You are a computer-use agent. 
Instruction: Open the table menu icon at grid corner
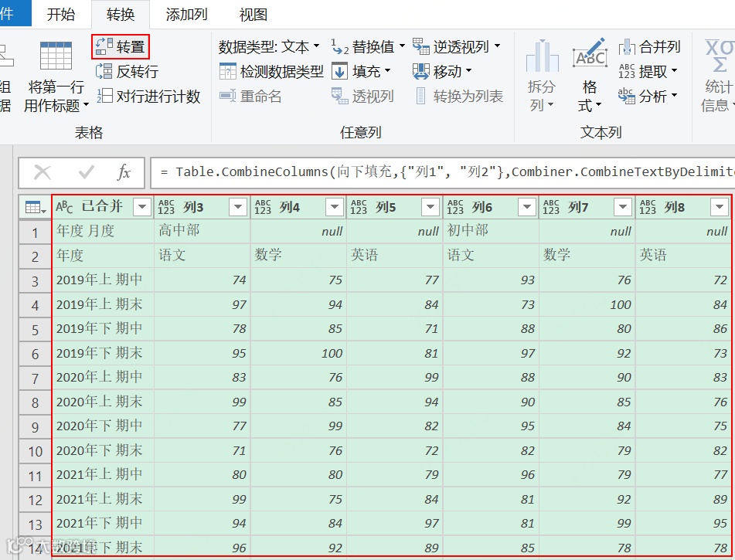point(35,207)
